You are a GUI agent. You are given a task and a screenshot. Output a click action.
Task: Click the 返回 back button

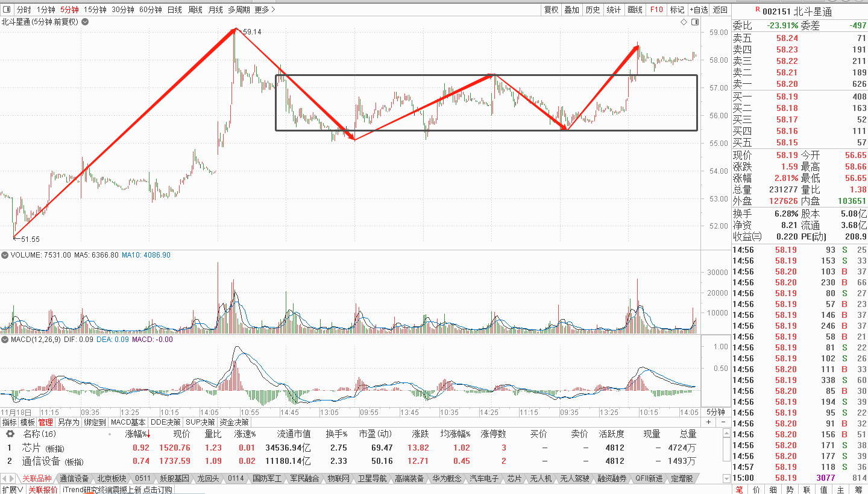click(720, 10)
